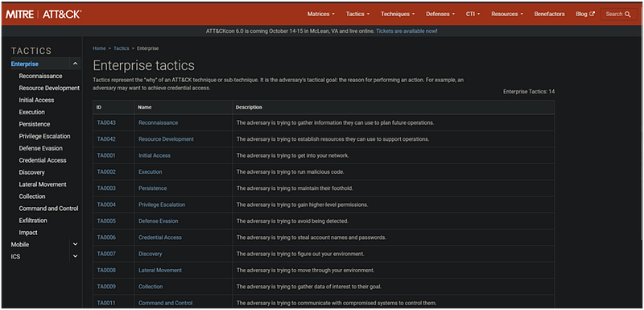
Task: Open Command and Control in the sidebar
Action: 48,209
